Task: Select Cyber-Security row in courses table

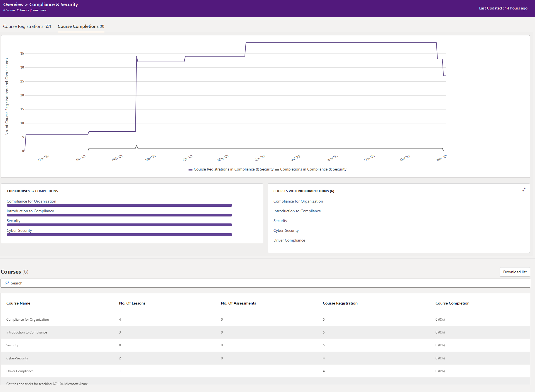Action: [265, 358]
